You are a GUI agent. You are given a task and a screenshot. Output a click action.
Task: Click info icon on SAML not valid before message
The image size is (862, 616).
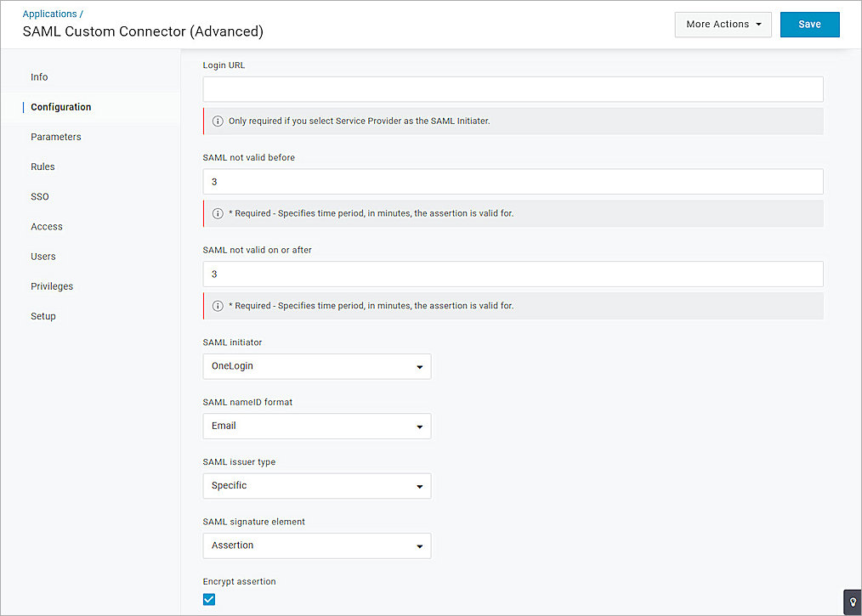point(218,213)
